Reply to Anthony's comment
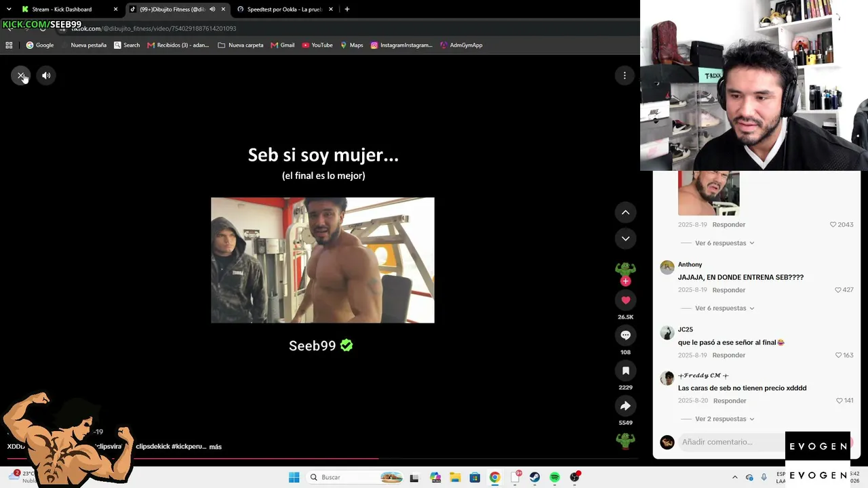The width and height of the screenshot is (868, 488). (x=728, y=290)
